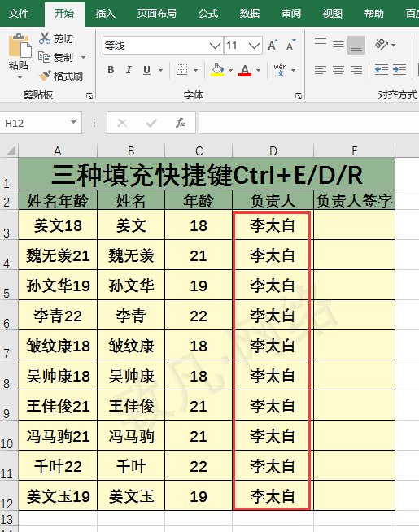Toggle Bold formatting
Image resolution: width=419 pixels, height=532 pixels.
click(111, 70)
